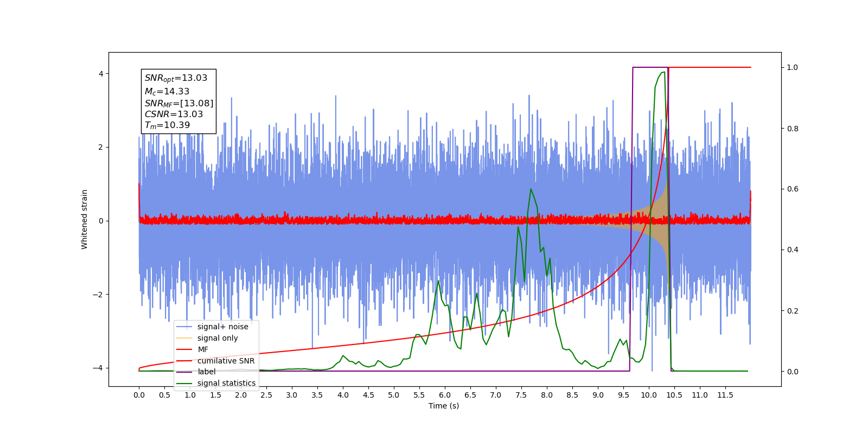Click the x-axis tick label 7.0
Screen dimensions: 868x434
(x=496, y=395)
